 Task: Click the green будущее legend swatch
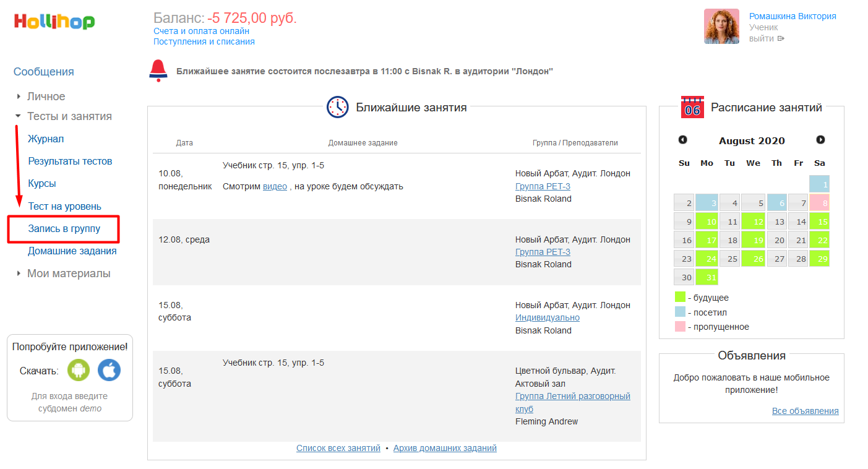click(680, 297)
